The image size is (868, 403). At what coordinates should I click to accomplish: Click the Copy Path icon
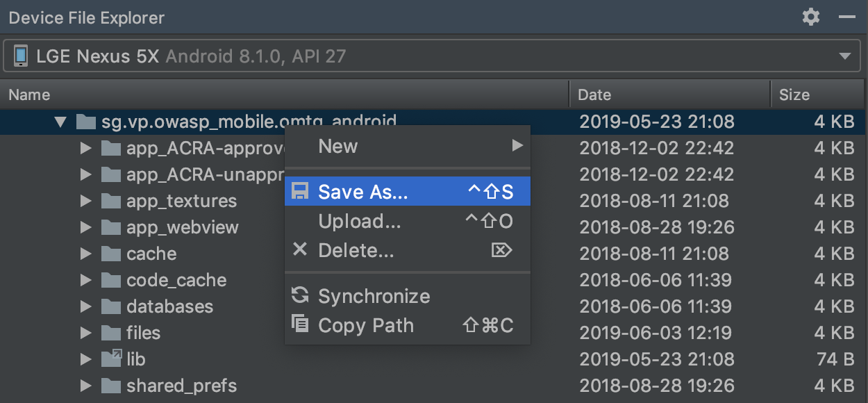click(x=300, y=324)
